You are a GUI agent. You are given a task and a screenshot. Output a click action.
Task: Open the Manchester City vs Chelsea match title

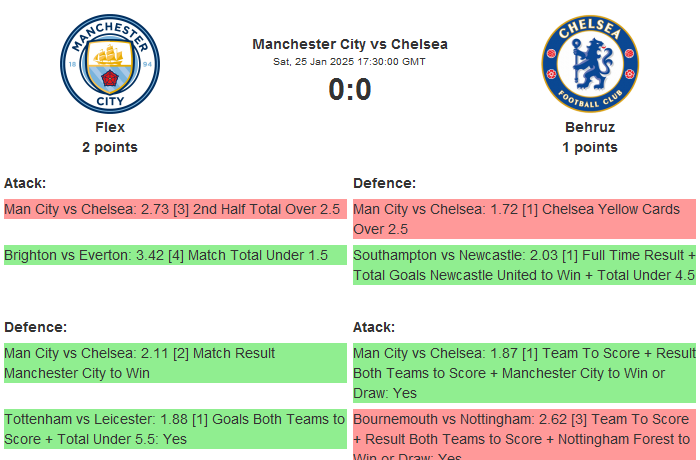click(350, 44)
